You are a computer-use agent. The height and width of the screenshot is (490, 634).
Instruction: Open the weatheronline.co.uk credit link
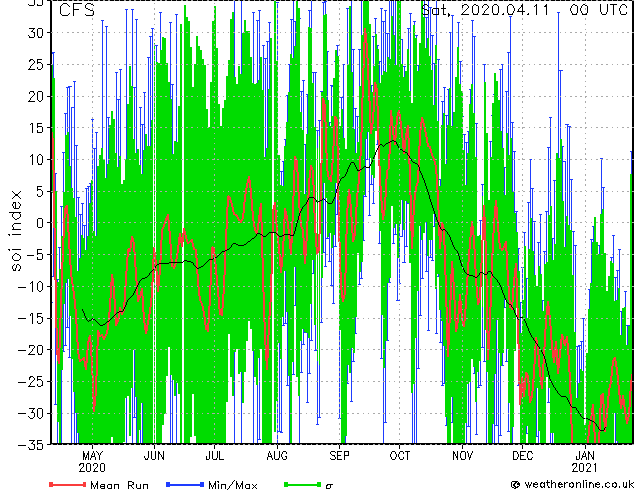(572, 484)
